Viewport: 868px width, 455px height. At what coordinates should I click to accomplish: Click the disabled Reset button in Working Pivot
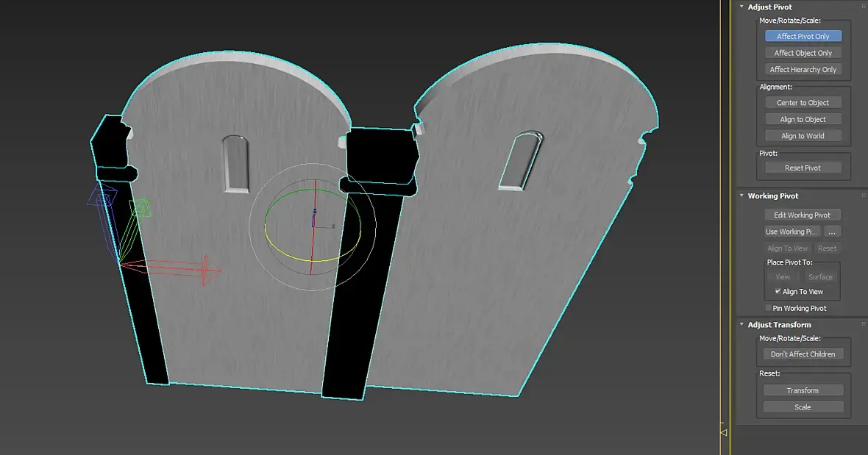827,248
